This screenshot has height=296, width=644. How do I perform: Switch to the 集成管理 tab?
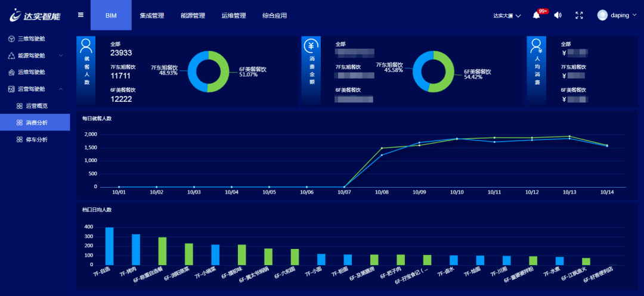point(151,15)
